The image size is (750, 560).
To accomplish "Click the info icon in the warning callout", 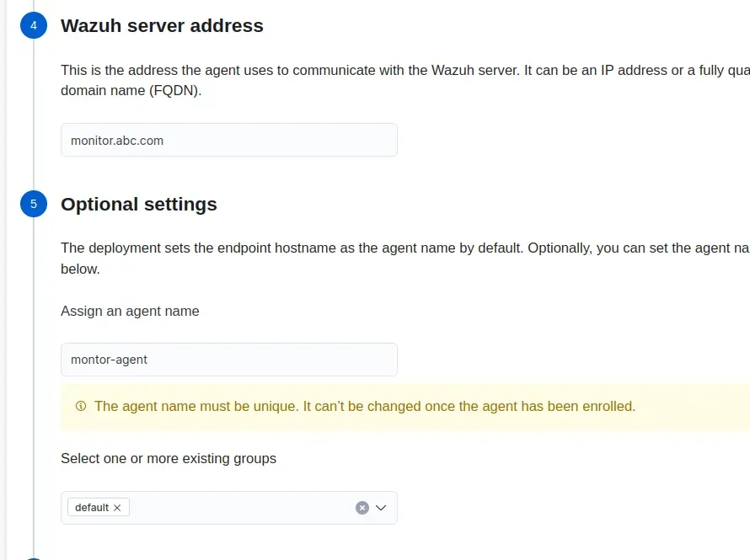I will [x=81, y=406].
